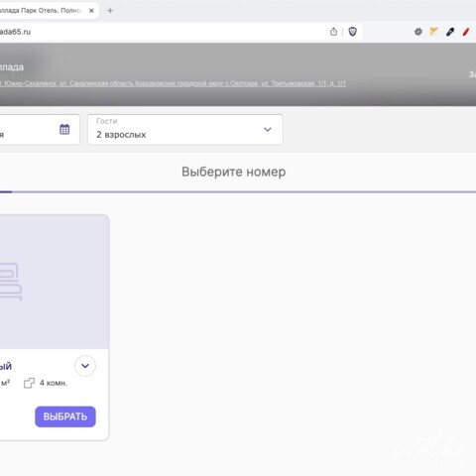Open the Гости 2 взрослых dropdown
476x476 pixels.
point(185,129)
